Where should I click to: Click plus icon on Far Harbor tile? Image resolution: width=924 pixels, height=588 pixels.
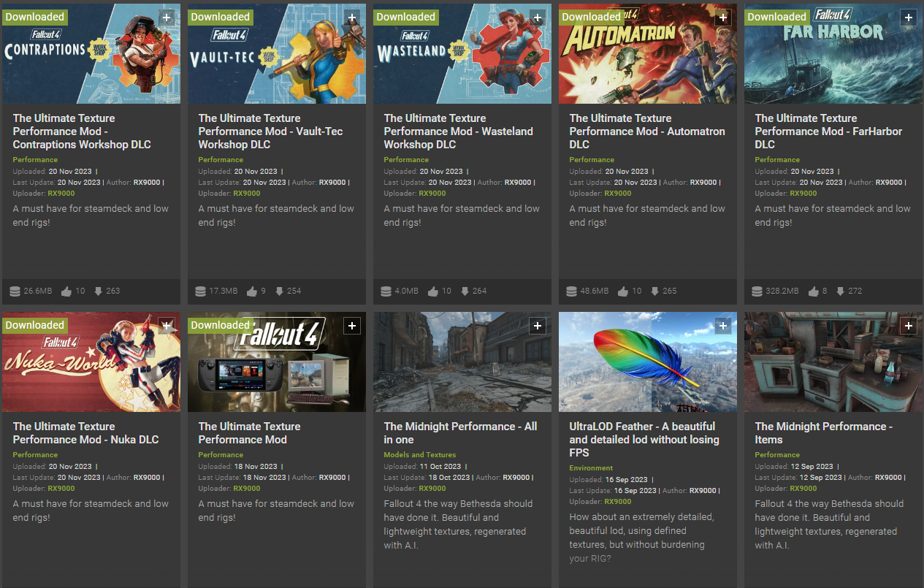tap(909, 17)
